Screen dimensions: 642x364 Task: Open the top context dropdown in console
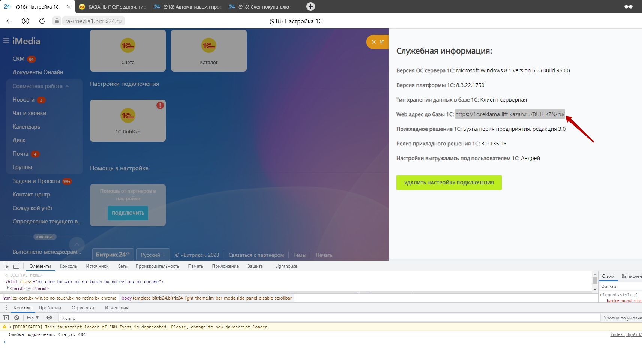pyautogui.click(x=33, y=318)
